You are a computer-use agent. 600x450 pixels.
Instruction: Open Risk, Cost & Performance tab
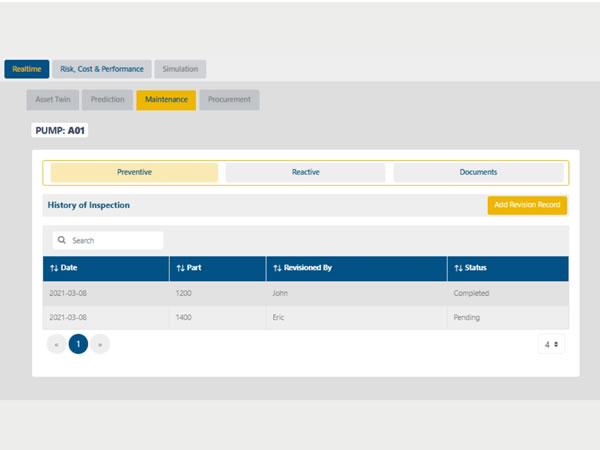pos(102,69)
